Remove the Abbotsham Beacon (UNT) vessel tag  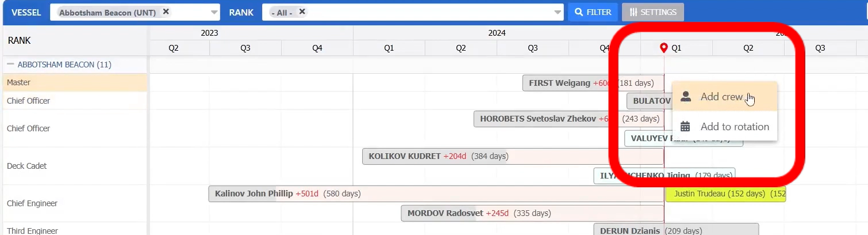click(x=166, y=12)
